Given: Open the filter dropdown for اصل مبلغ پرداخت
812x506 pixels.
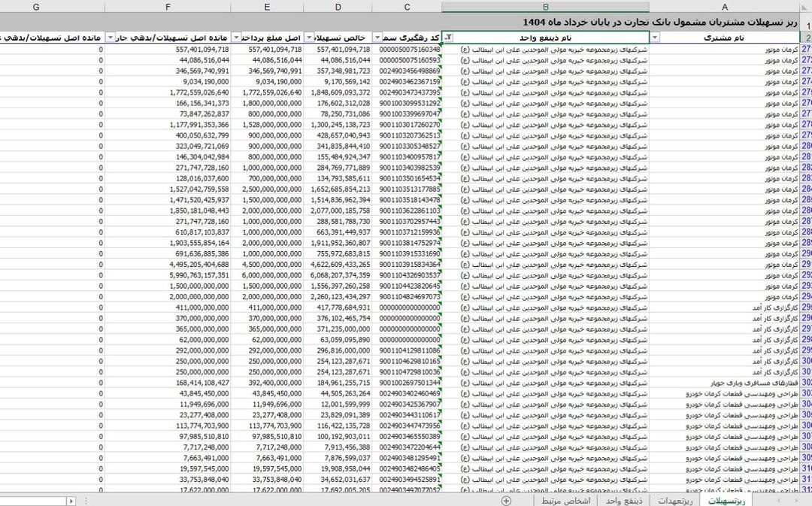Looking at the screenshot, I should pyautogui.click(x=236, y=38).
